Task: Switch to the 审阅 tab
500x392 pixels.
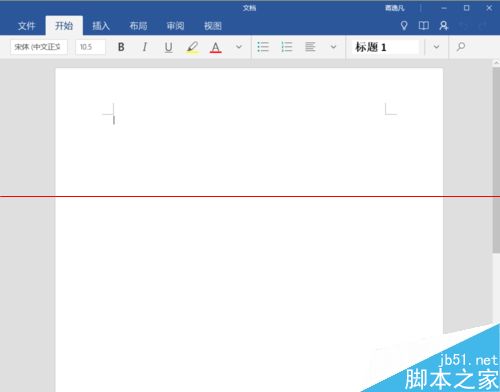Action: point(176,26)
